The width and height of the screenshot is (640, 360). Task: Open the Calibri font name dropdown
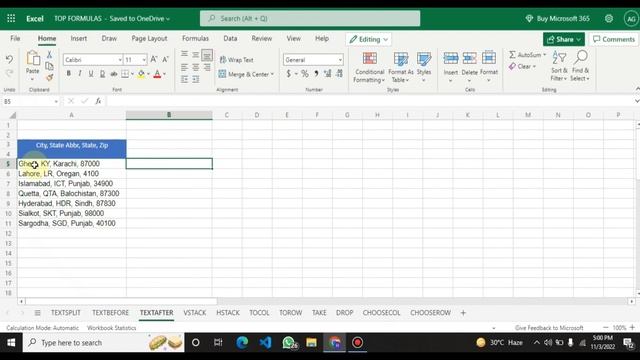click(x=120, y=60)
